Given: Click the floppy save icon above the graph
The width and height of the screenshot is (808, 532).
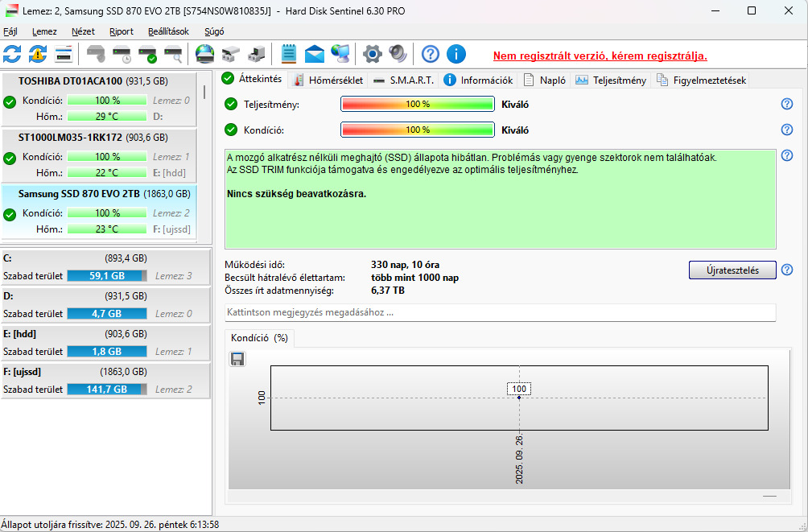Looking at the screenshot, I should (237, 359).
